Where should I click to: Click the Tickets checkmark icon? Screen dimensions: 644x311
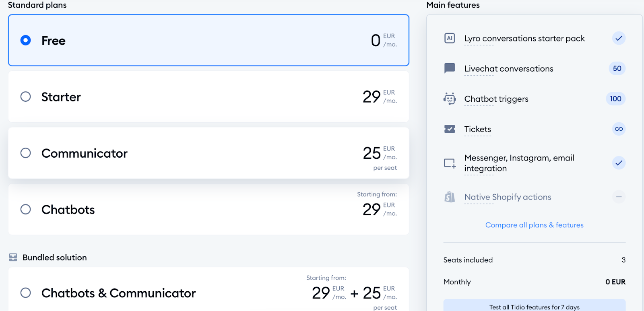(x=450, y=129)
